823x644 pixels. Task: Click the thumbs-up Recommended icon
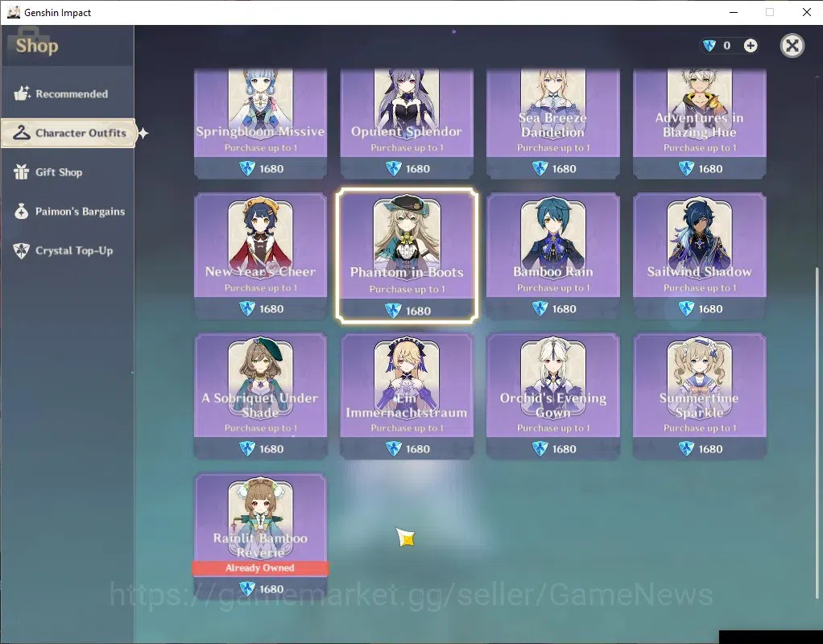coord(22,93)
